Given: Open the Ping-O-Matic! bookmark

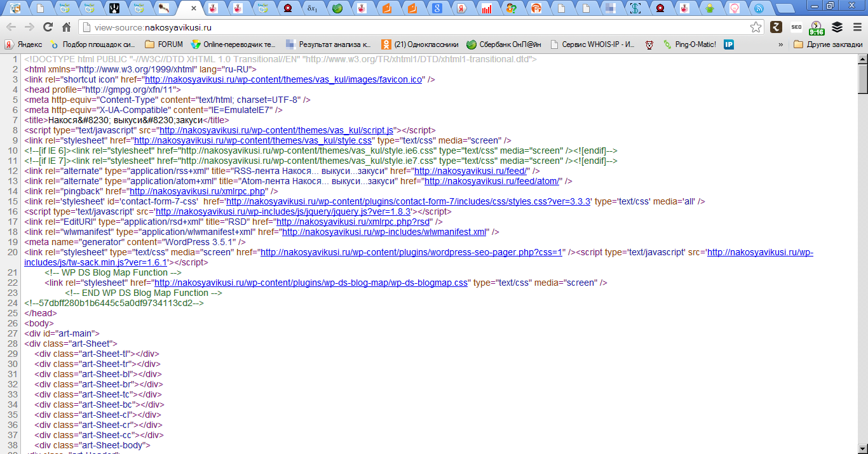Looking at the screenshot, I should (690, 44).
